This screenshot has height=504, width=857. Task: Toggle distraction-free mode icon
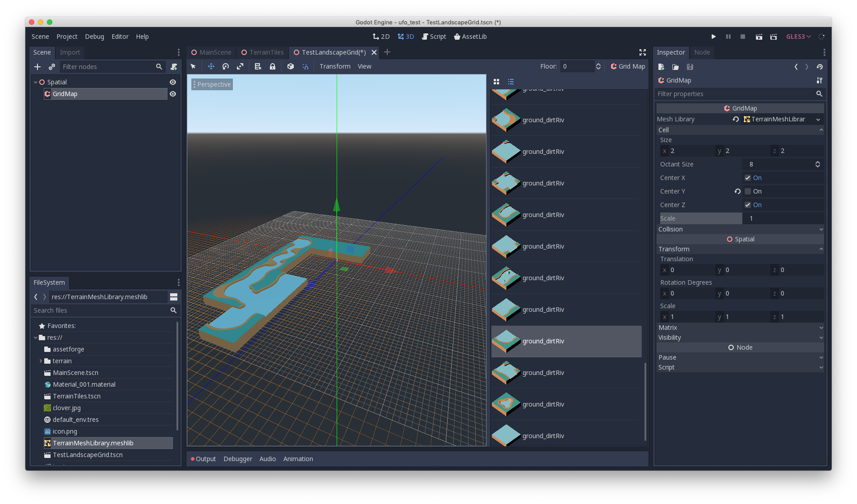pyautogui.click(x=643, y=52)
